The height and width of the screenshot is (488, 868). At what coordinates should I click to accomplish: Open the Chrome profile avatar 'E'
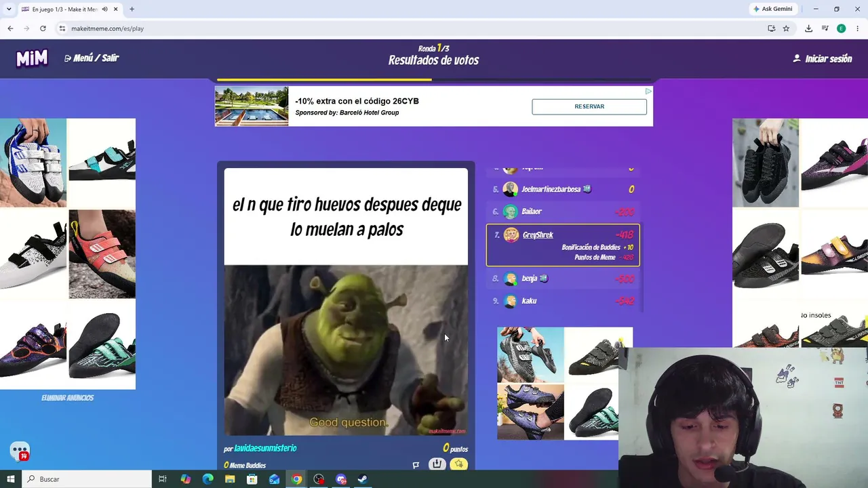(x=841, y=28)
